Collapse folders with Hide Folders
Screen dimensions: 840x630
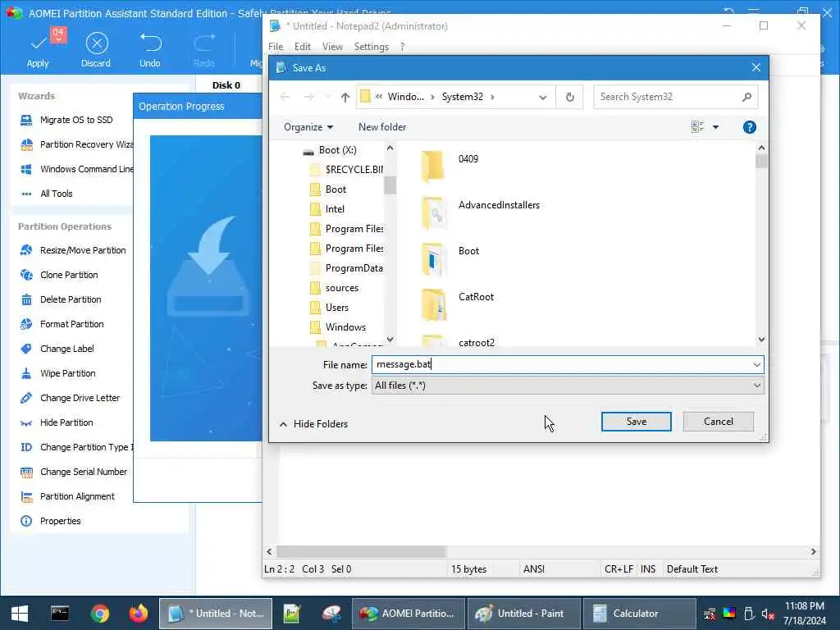click(x=314, y=424)
